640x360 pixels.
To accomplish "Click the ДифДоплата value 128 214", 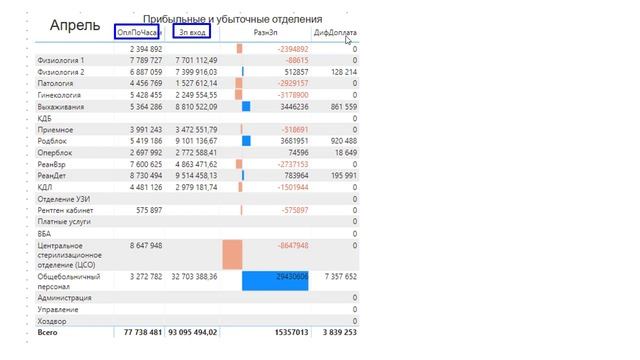I will coord(344,72).
